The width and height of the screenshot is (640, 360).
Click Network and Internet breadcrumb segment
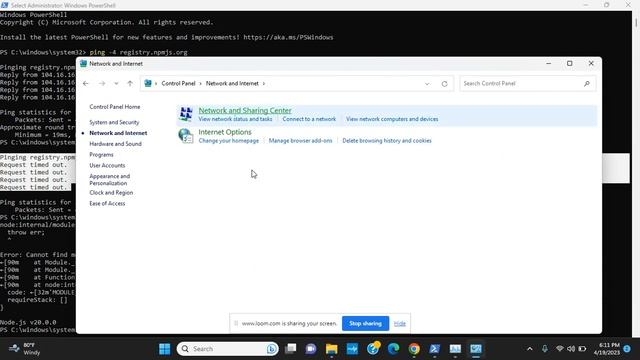pyautogui.click(x=232, y=83)
